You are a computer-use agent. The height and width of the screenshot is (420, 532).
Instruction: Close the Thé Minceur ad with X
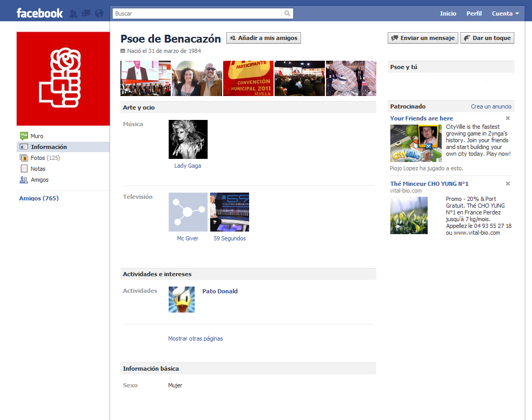point(508,184)
